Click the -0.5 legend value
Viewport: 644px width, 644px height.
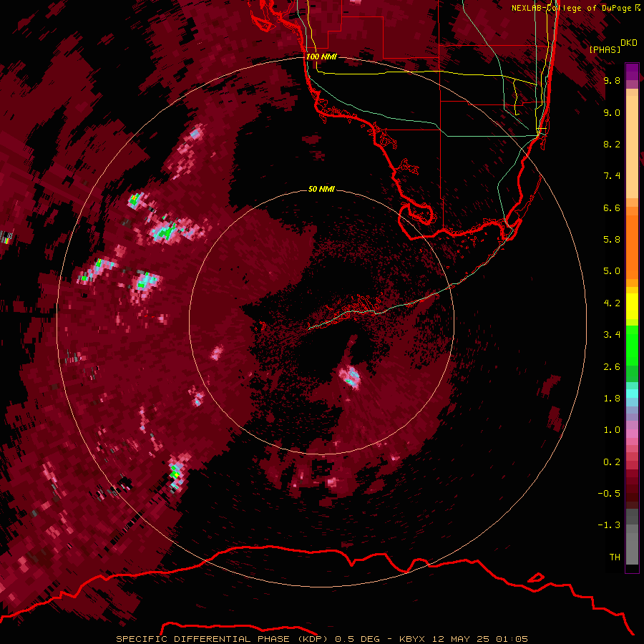pyautogui.click(x=609, y=494)
